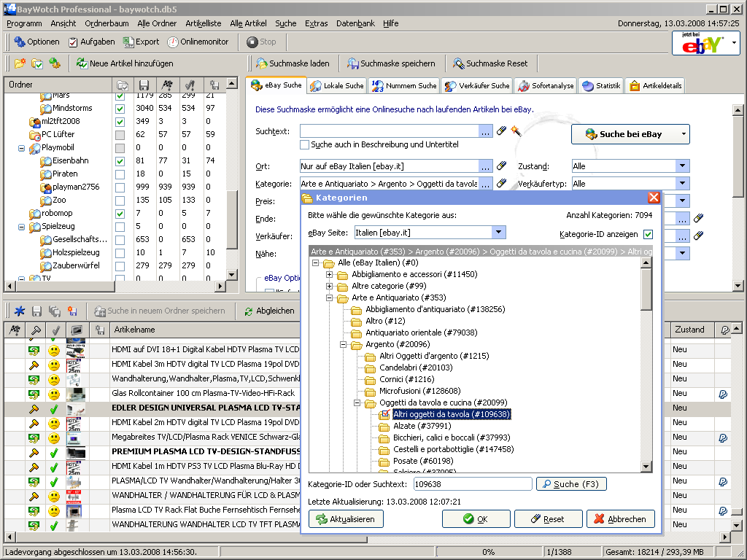Open Aufgaben from the toolbar
The height and width of the screenshot is (560, 747).
[x=91, y=42]
